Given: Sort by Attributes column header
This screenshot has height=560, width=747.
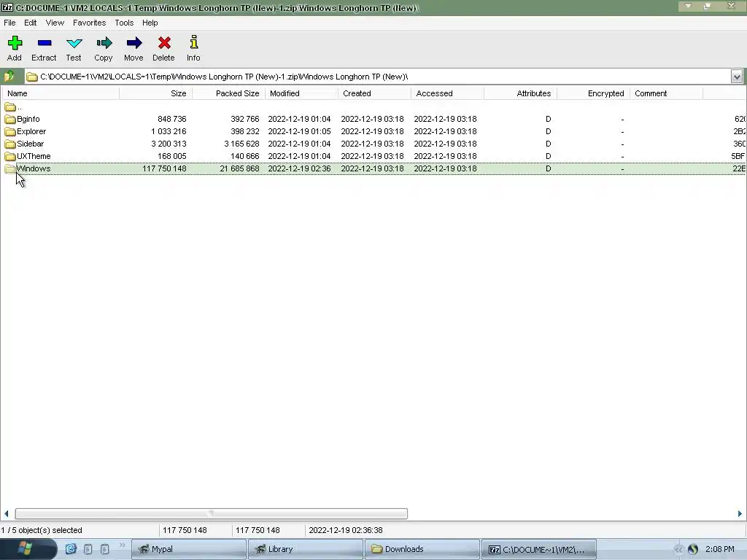Looking at the screenshot, I should (x=520, y=93).
